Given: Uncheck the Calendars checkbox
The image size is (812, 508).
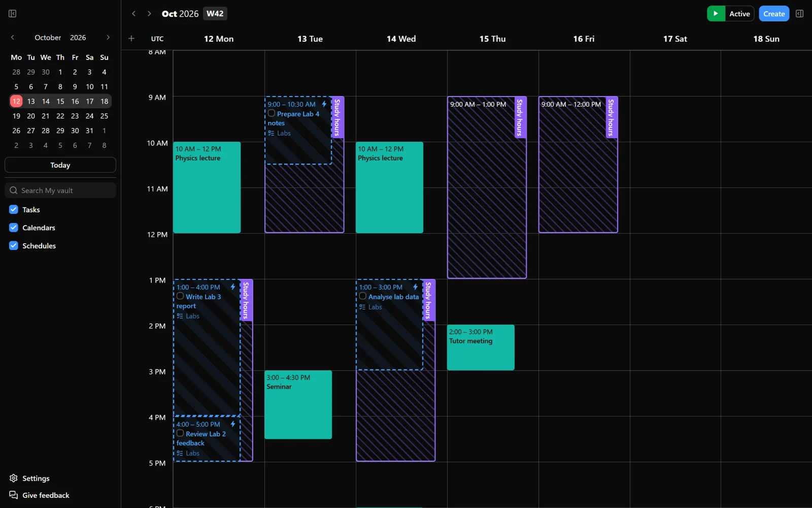Looking at the screenshot, I should click(14, 228).
